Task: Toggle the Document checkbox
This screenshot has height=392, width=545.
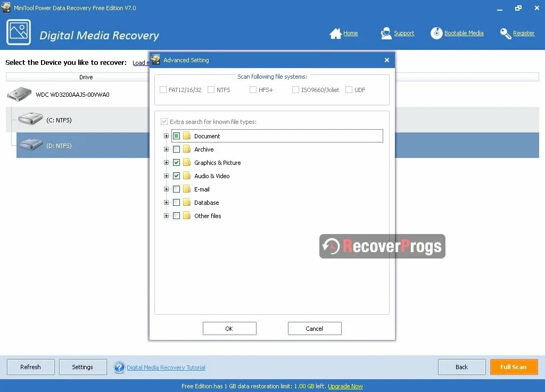Action: [x=177, y=136]
